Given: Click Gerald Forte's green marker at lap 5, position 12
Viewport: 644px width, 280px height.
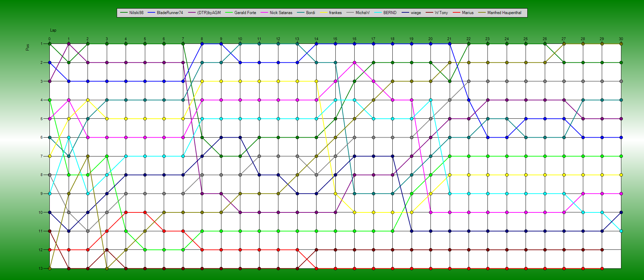Looking at the screenshot, I should [145, 250].
